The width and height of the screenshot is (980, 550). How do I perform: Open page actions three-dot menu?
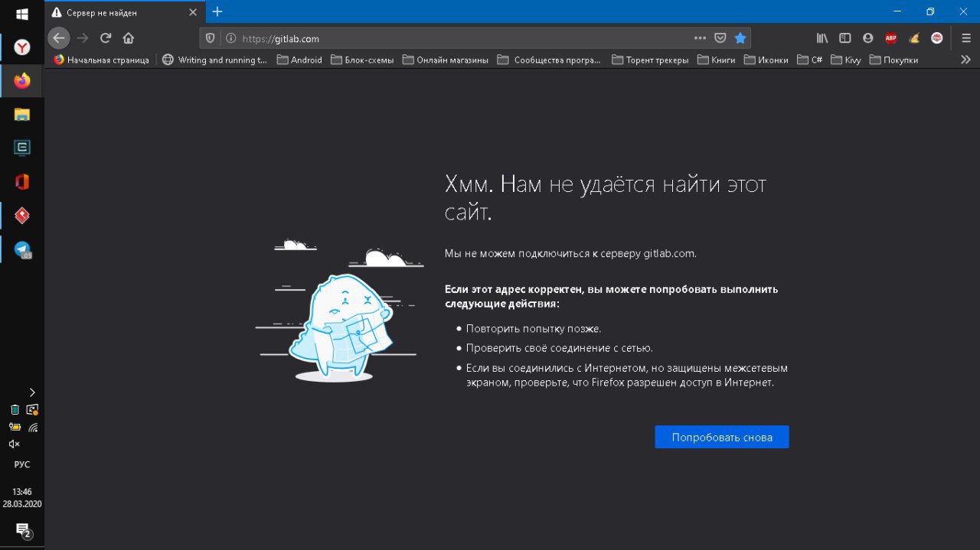[x=700, y=38]
